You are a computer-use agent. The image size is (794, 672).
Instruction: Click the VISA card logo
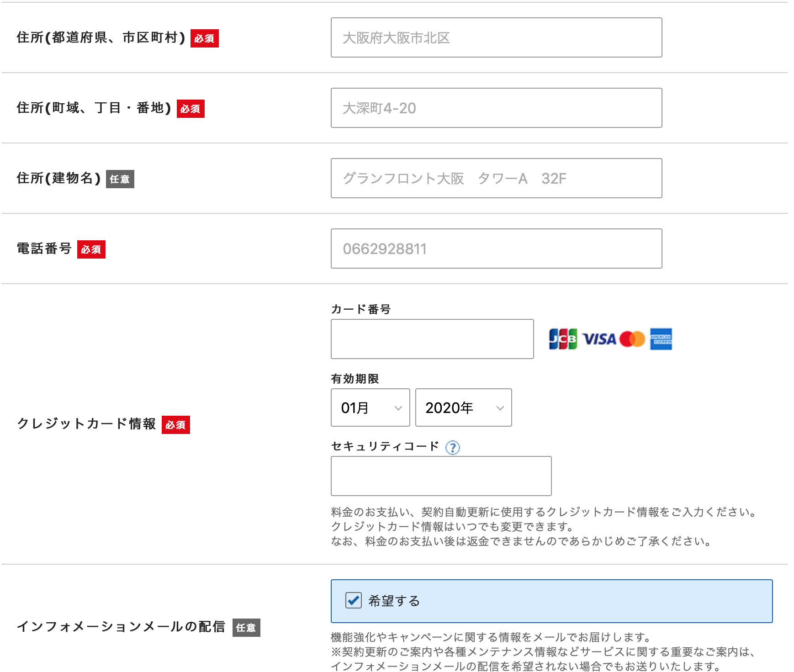click(x=599, y=339)
